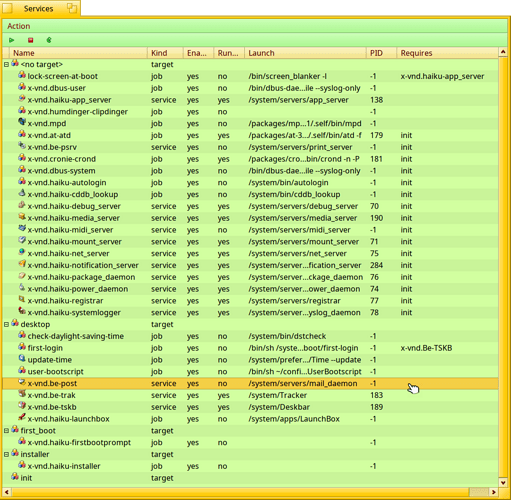
Task: Select the x-vnd.haiku-autologin row name
Action: pyautogui.click(x=67, y=183)
